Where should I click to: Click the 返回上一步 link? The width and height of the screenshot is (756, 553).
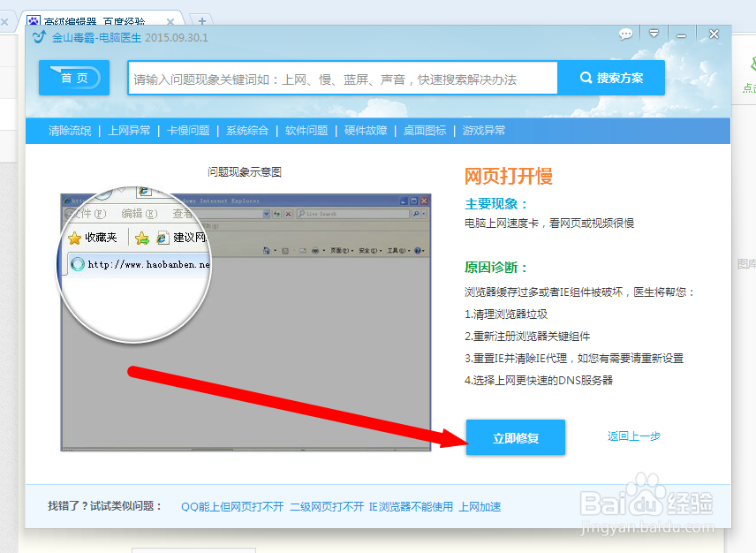click(634, 436)
